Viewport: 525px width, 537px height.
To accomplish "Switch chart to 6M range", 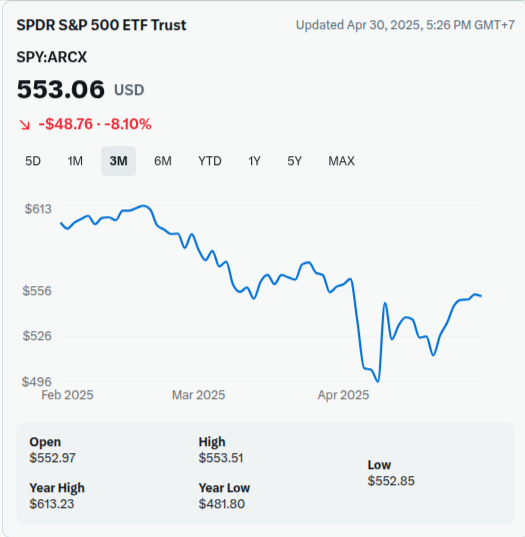I will (x=163, y=161).
